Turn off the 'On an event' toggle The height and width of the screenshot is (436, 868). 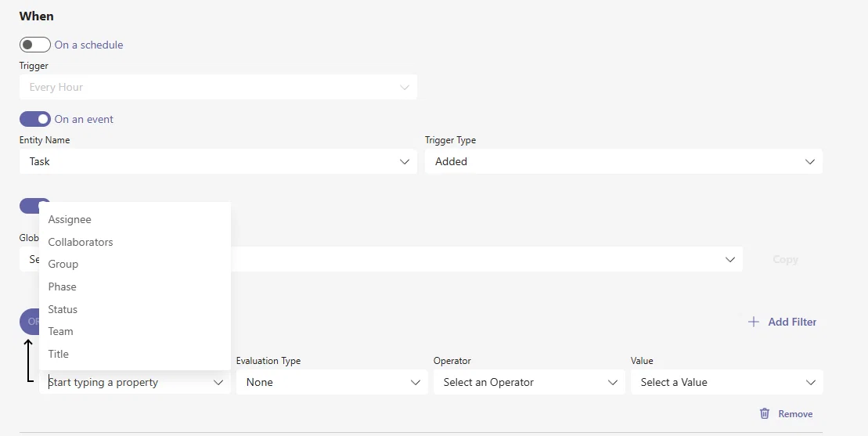[x=35, y=119]
